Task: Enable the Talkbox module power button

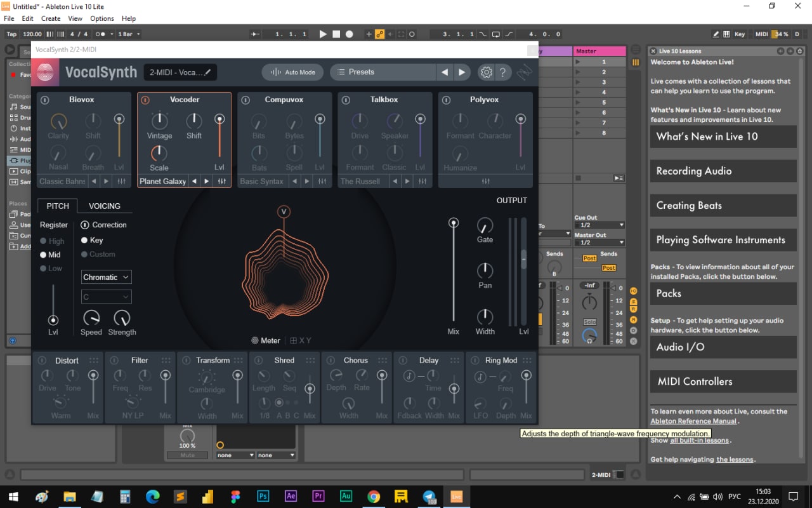Action: 346,100
